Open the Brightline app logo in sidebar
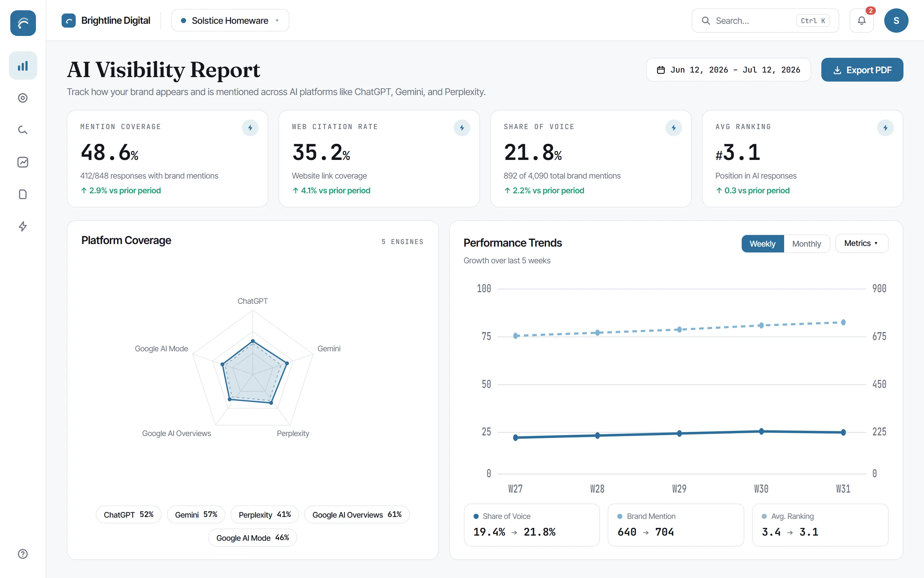924x578 pixels. click(23, 23)
